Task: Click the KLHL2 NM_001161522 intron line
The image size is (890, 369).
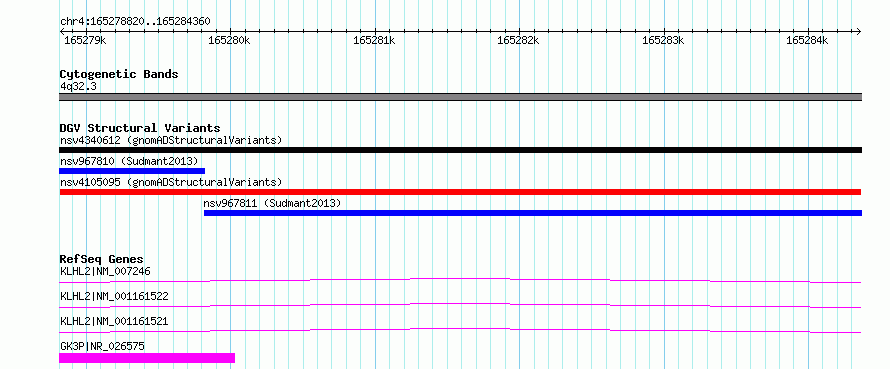Action: [460, 305]
